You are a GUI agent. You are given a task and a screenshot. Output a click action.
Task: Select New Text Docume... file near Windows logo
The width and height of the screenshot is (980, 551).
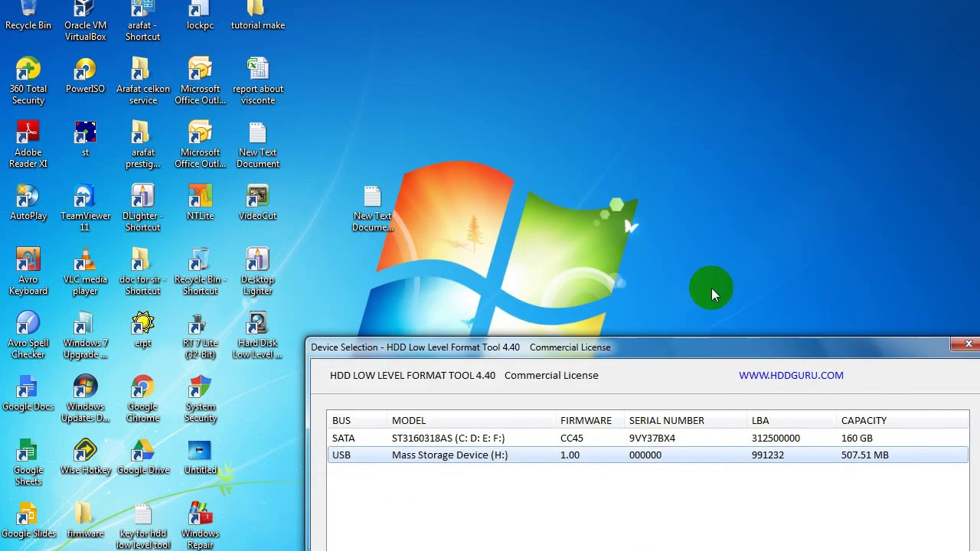[x=372, y=207]
